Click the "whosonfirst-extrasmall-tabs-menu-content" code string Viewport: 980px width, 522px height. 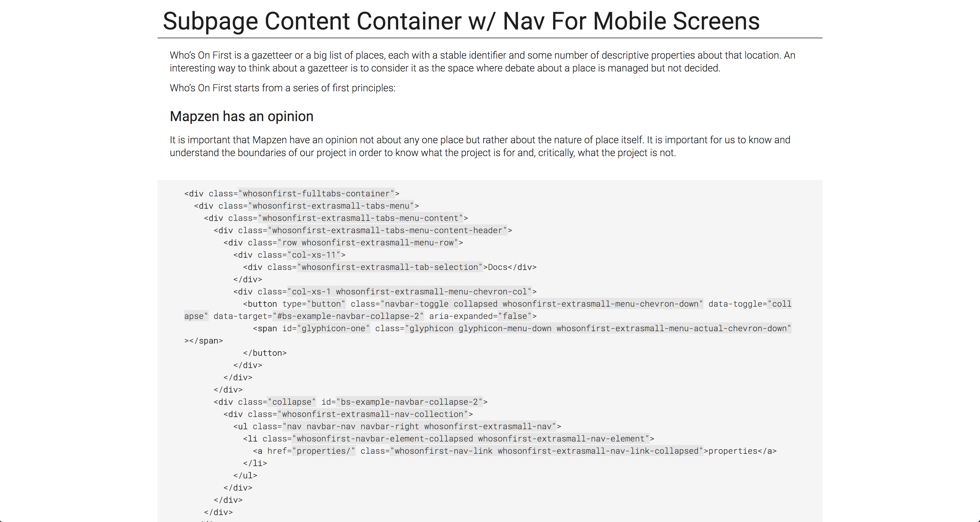pyautogui.click(x=360, y=218)
